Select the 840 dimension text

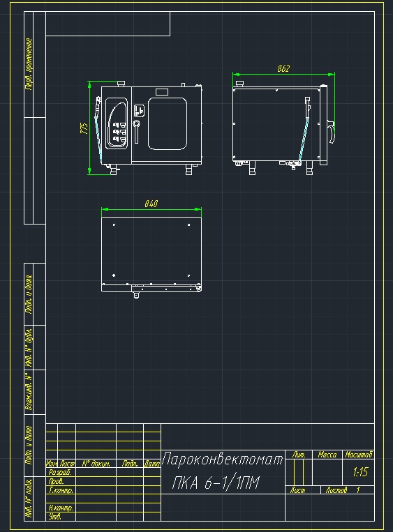[151, 204]
